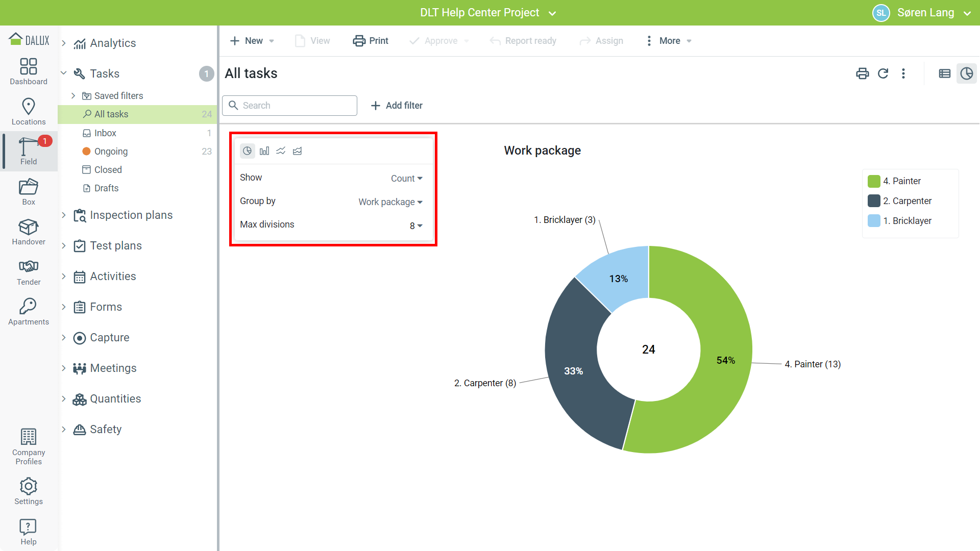Switch to chart view toggle

point(967,73)
